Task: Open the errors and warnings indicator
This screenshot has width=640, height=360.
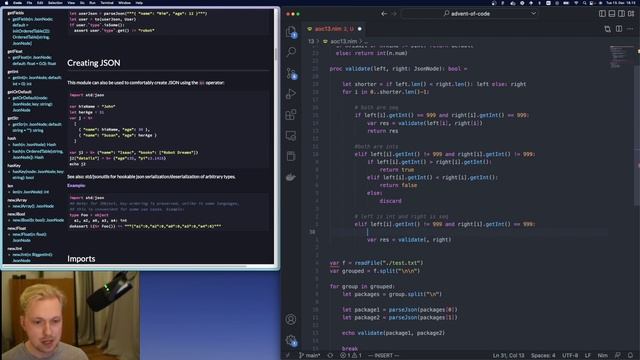Action: coord(351,356)
